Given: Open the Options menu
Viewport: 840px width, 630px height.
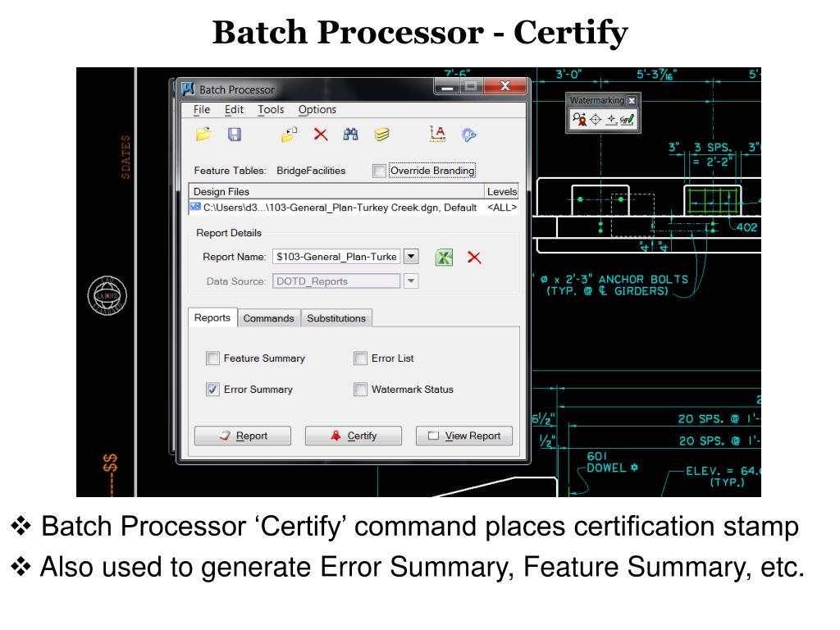Looking at the screenshot, I should click(x=317, y=109).
